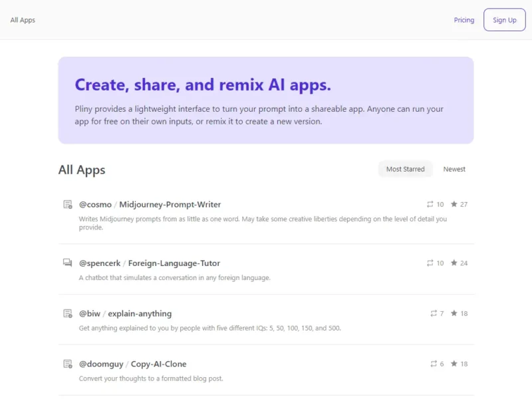The width and height of the screenshot is (532, 399).
Task: Click the remix icon on Foreign-Language-Tutor row
Action: click(x=430, y=263)
